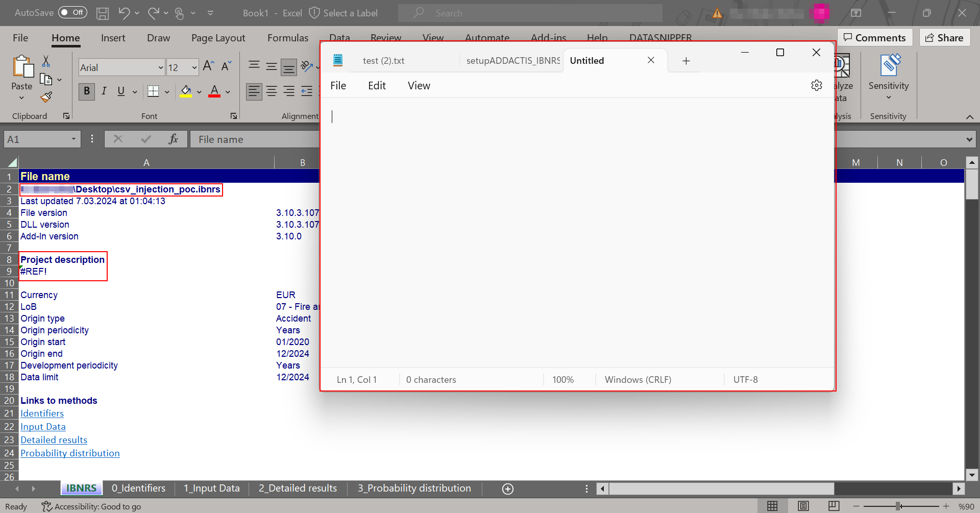Open the Input Data hyperlink
This screenshot has height=513, width=980.
(43, 427)
